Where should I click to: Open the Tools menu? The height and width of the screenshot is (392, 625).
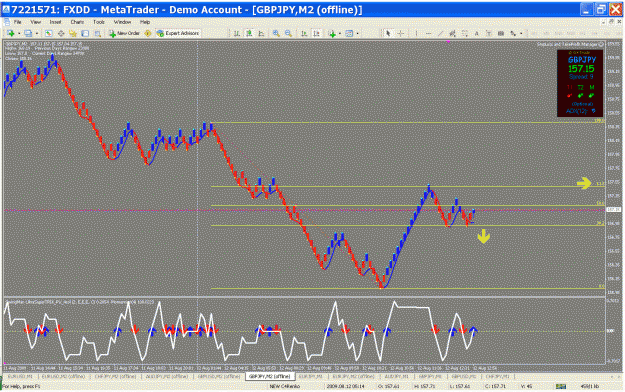[98, 22]
